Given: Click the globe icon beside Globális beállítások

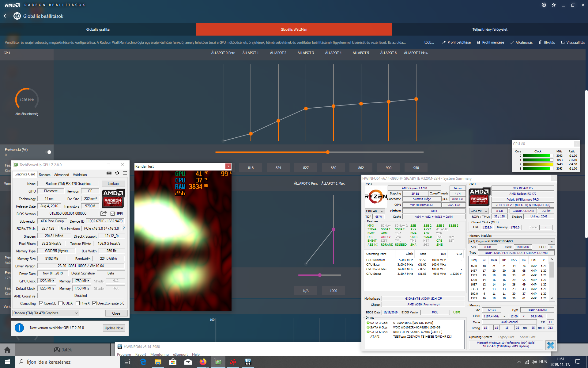Looking at the screenshot, I should [17, 16].
